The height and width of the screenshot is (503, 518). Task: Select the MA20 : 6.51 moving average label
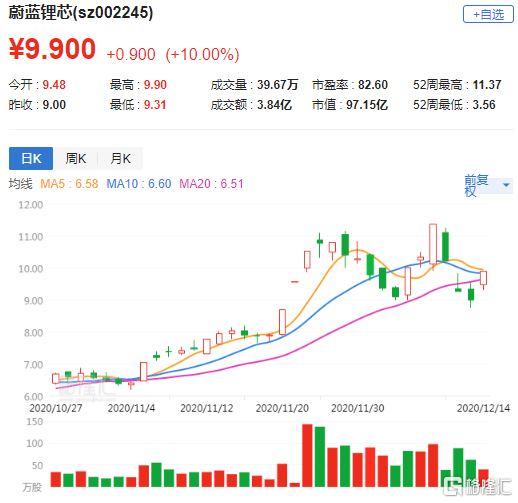[x=211, y=184]
